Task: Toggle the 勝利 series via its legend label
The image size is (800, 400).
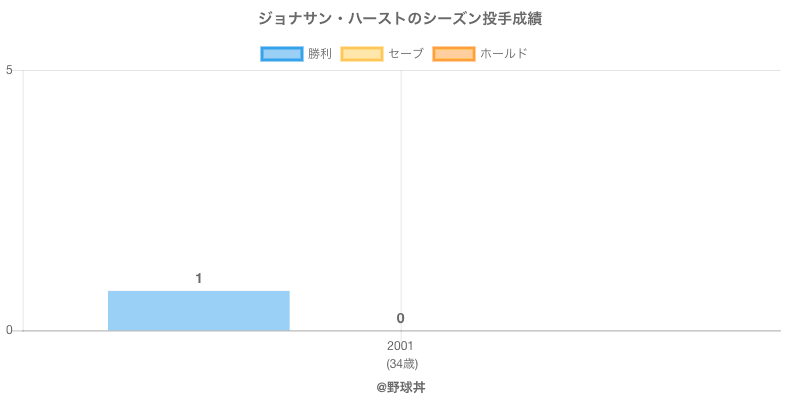Action: tap(320, 53)
